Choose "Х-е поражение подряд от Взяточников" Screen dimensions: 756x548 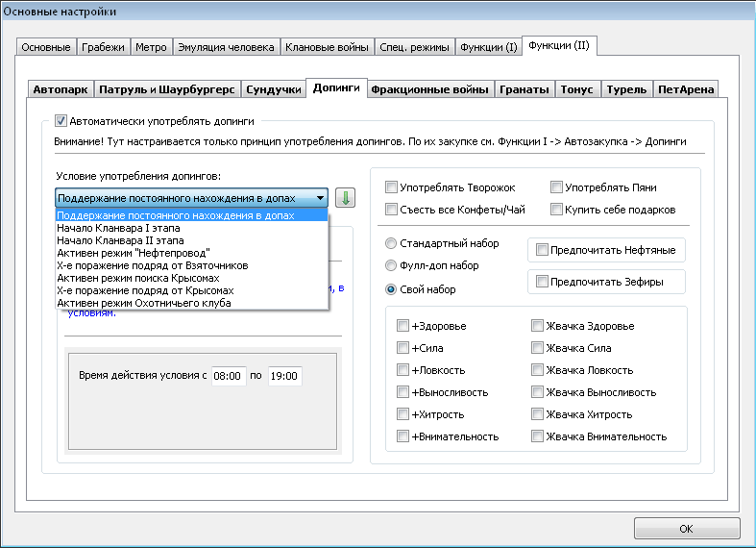[x=192, y=265]
